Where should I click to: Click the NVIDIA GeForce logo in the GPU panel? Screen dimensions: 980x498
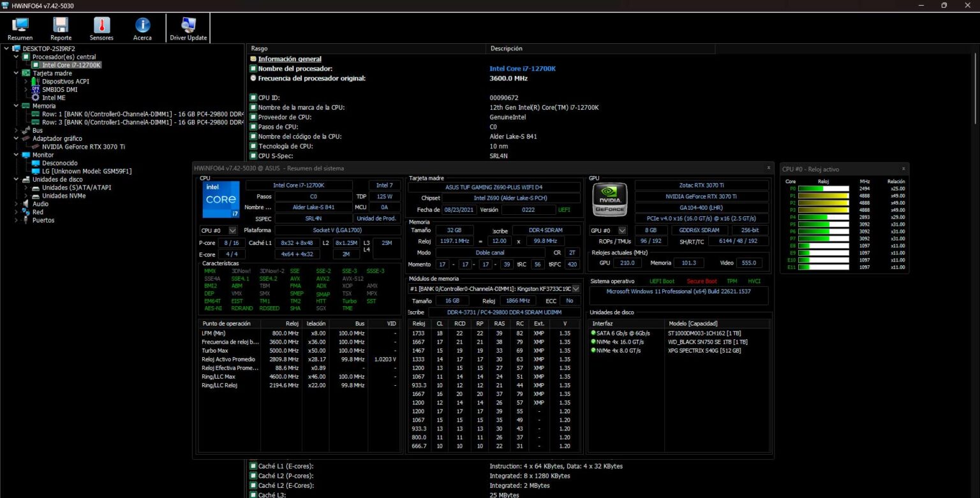pos(609,199)
